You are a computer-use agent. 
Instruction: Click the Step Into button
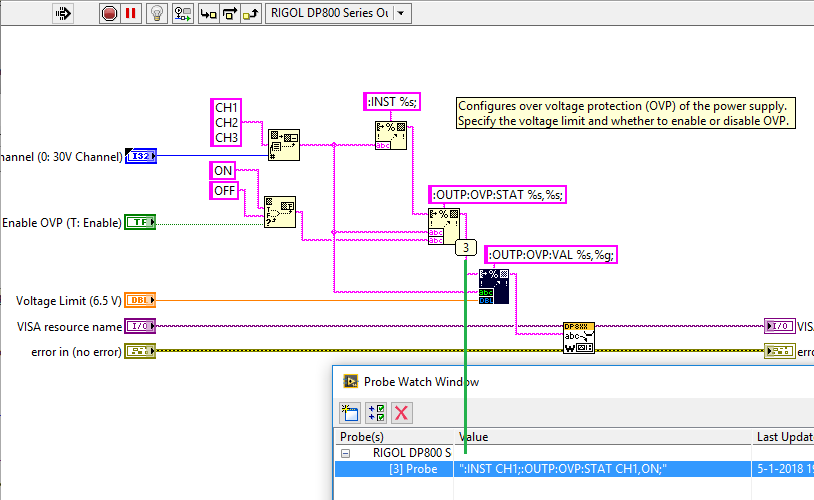[208, 13]
